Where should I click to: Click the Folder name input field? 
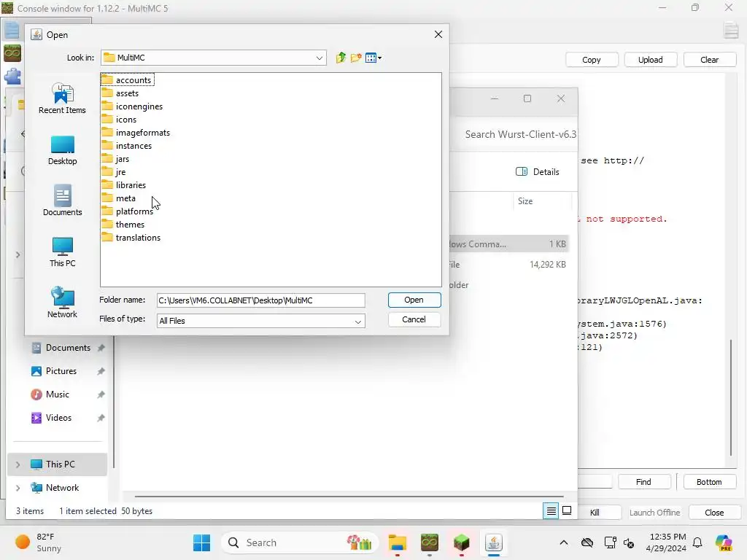point(261,300)
